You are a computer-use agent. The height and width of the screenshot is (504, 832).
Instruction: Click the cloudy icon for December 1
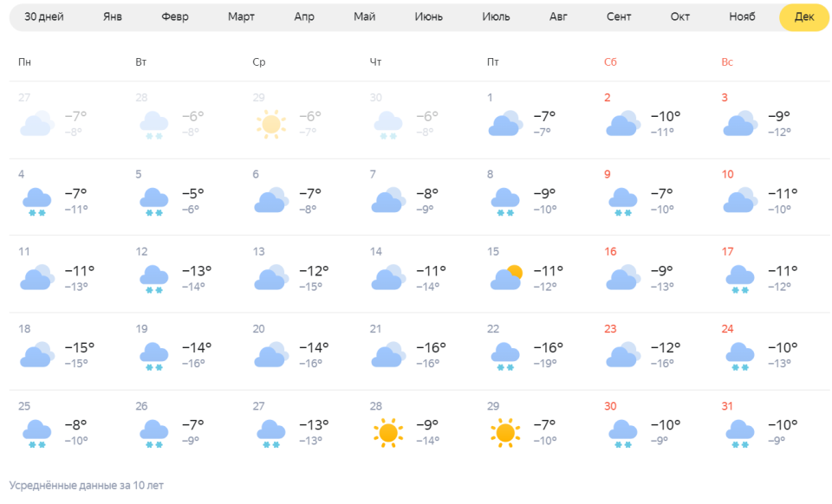(505, 124)
